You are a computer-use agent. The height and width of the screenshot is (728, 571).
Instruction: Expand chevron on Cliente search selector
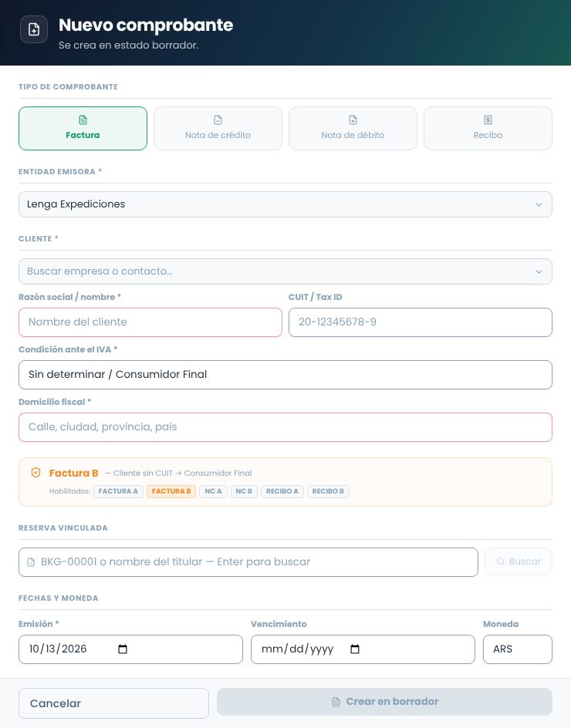tap(539, 271)
